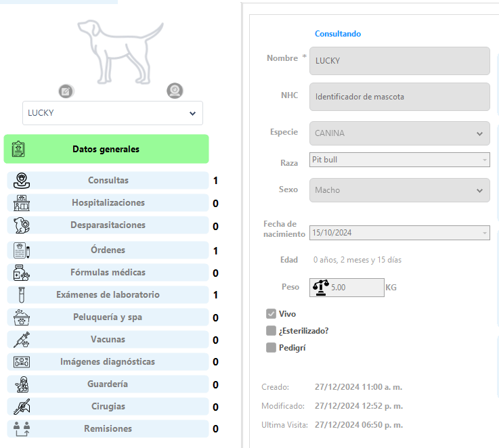This screenshot has width=499, height=448.
Task: Enable the Pedigrí checkbox
Action: pyautogui.click(x=271, y=347)
